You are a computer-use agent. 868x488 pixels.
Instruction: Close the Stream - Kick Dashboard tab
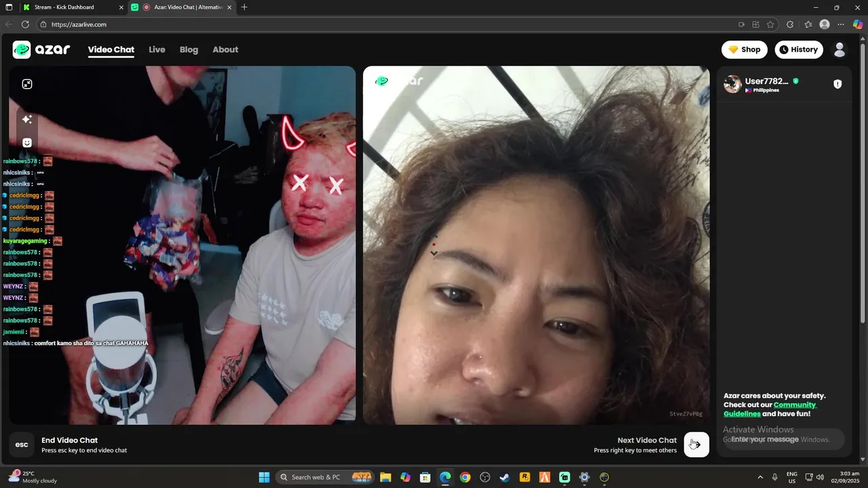click(x=121, y=7)
